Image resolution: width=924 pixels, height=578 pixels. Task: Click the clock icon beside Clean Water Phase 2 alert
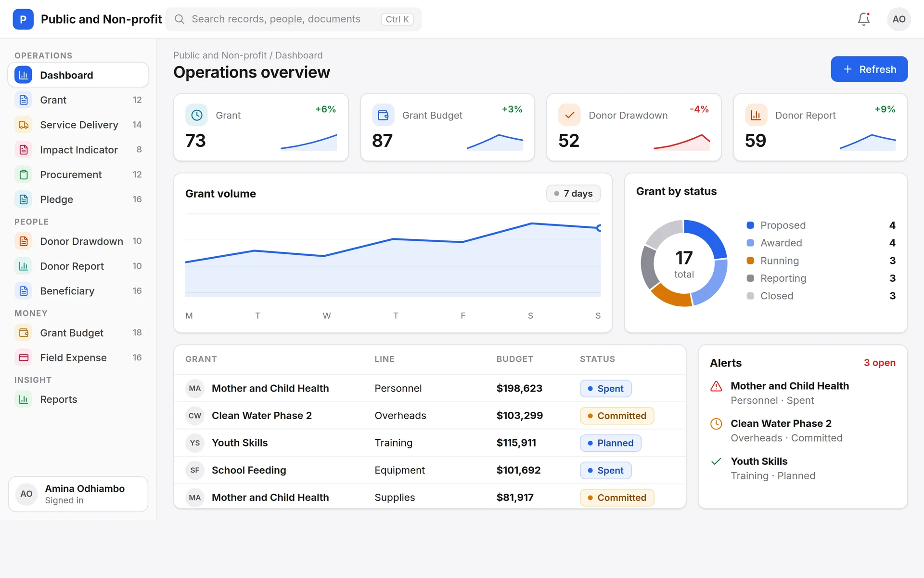716,424
